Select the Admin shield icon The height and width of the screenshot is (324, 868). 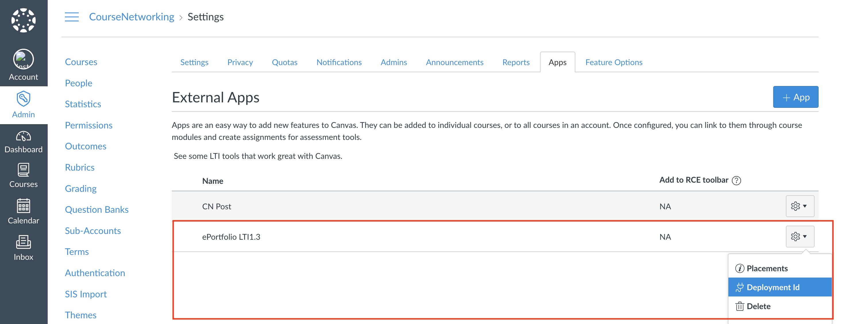coord(23,99)
